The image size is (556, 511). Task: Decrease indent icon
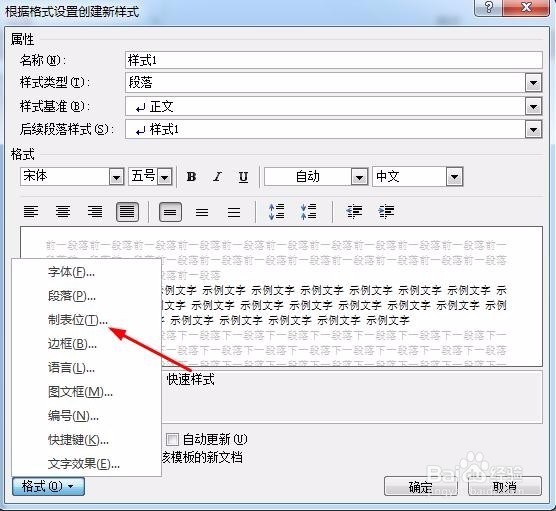[354, 212]
